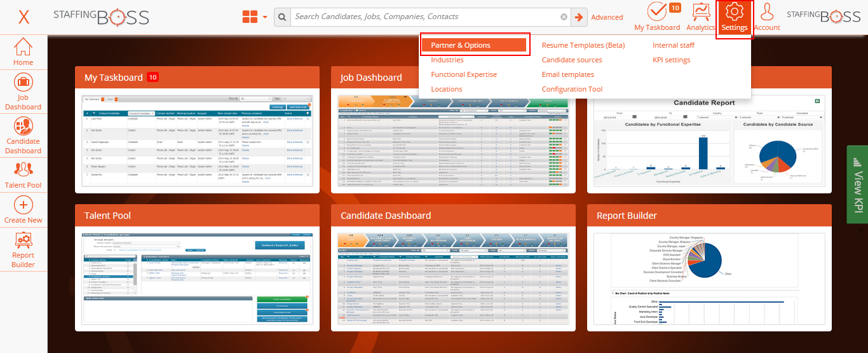
Task: Open Configuration Tool
Action: point(573,89)
